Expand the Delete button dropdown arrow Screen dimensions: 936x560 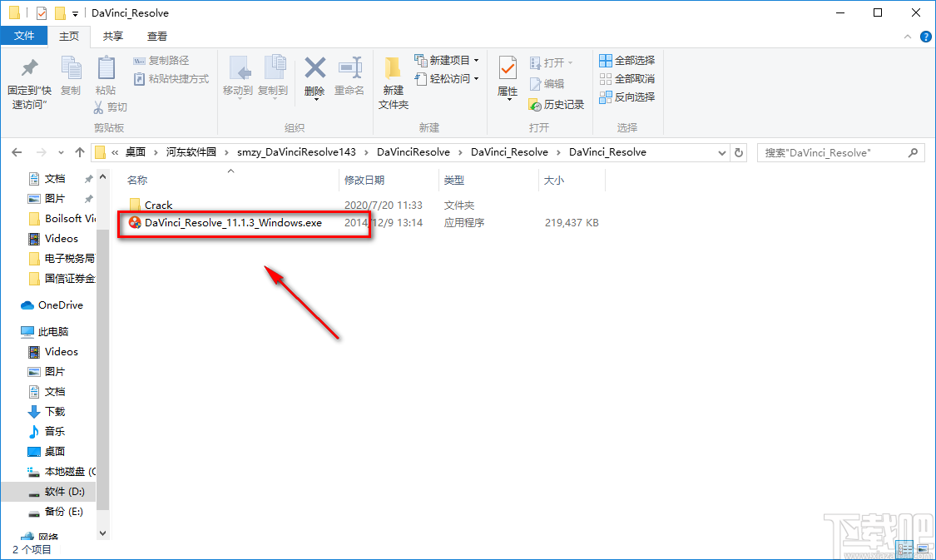click(315, 99)
